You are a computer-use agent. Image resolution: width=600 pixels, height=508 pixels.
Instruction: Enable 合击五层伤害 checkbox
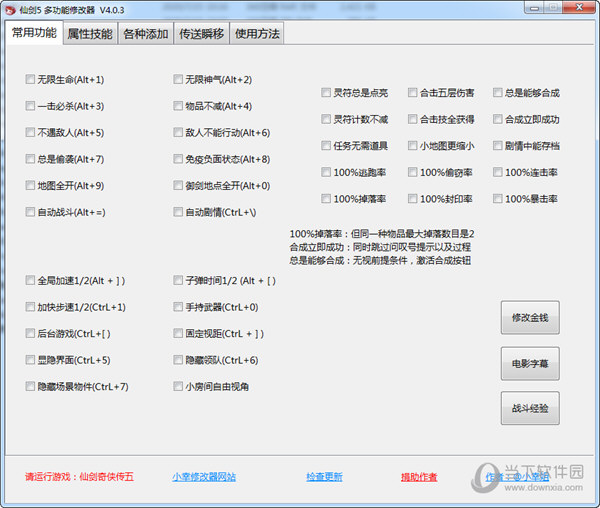coord(412,93)
